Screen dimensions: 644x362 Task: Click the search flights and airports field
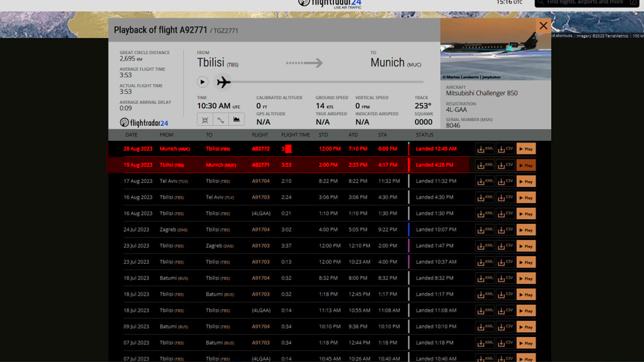[587, 3]
